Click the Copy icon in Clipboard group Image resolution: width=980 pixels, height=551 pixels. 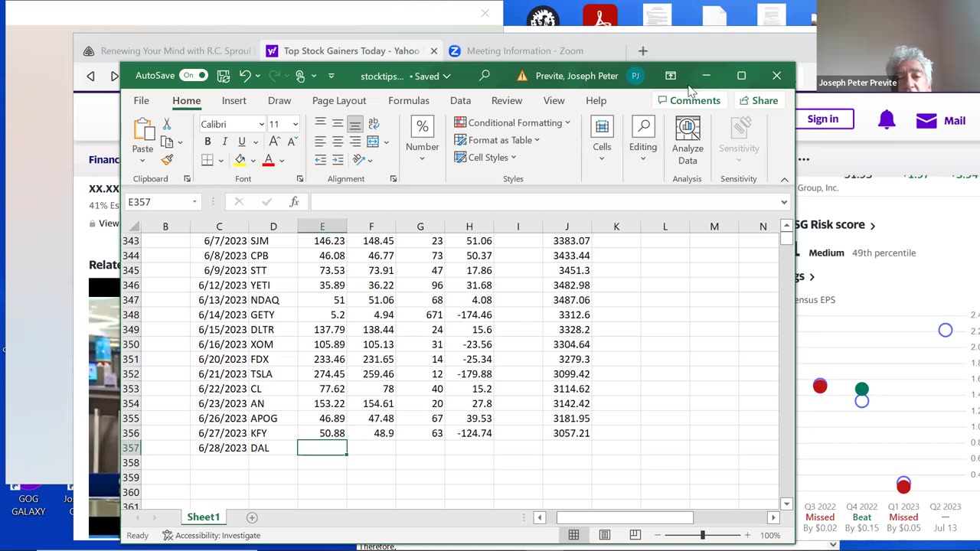point(167,142)
